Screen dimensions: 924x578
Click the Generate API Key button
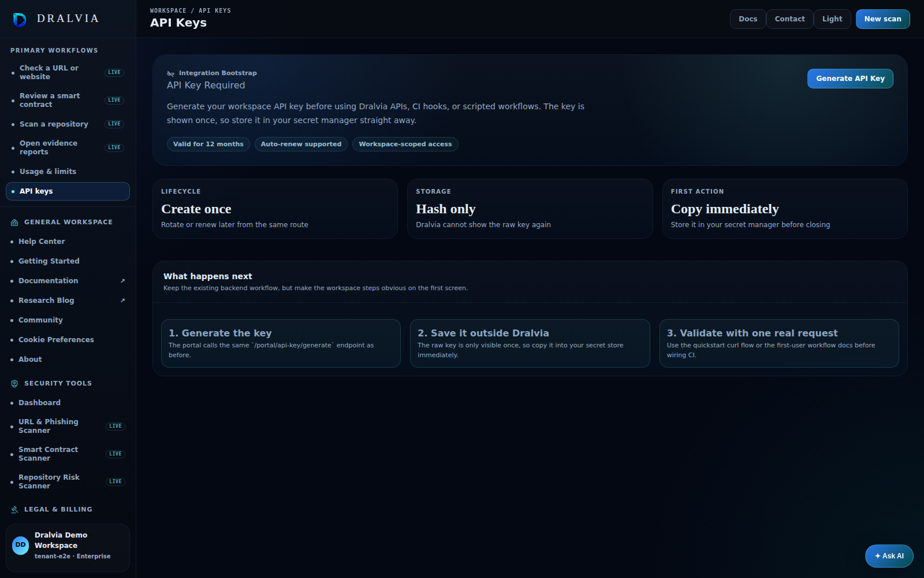850,79
